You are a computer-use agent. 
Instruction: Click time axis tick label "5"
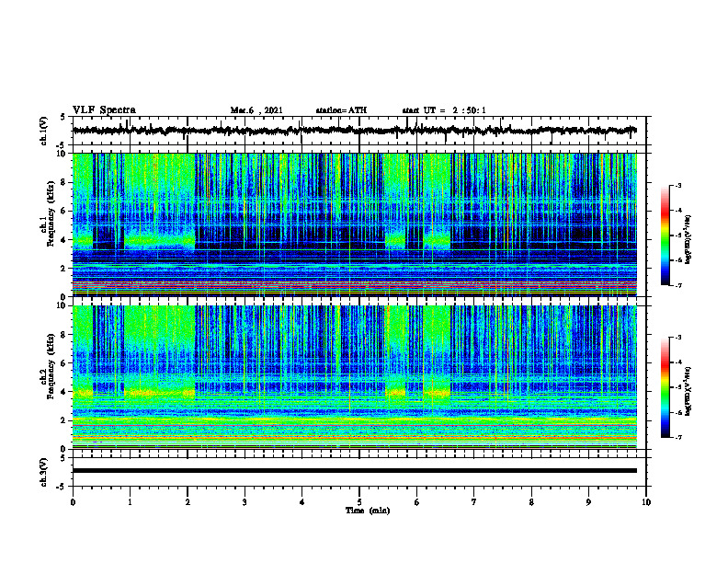pos(359,502)
